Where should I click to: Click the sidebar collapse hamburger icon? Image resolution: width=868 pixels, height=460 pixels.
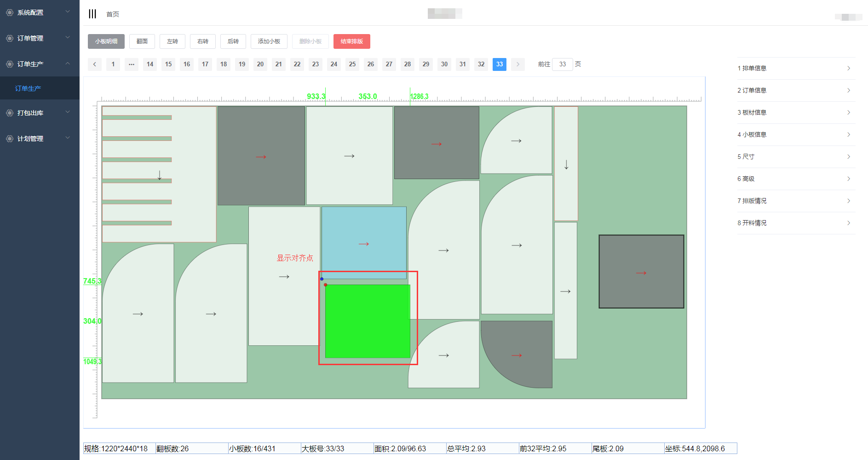[92, 14]
